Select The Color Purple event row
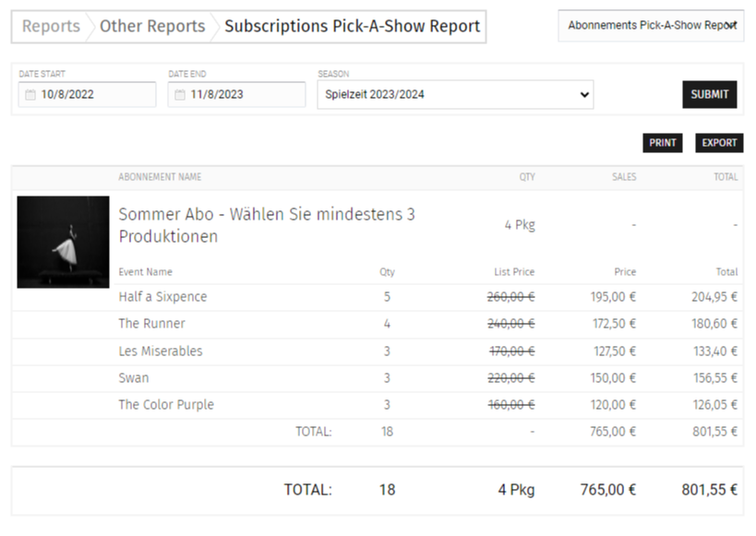Screen dimensions: 756x536 pyautogui.click(x=165, y=405)
